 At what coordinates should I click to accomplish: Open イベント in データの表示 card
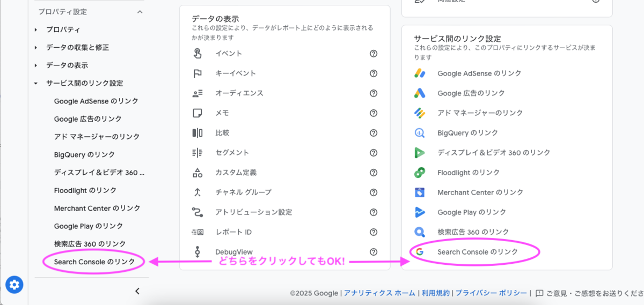(229, 54)
